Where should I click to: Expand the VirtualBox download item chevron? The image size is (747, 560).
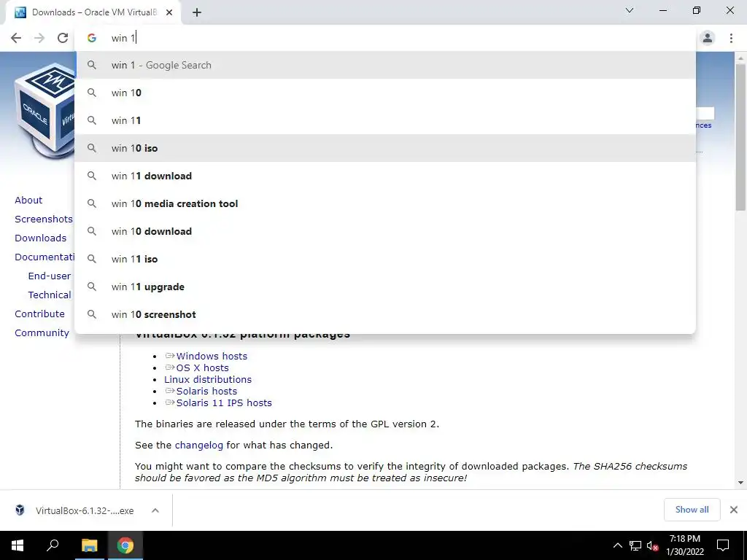tap(155, 510)
